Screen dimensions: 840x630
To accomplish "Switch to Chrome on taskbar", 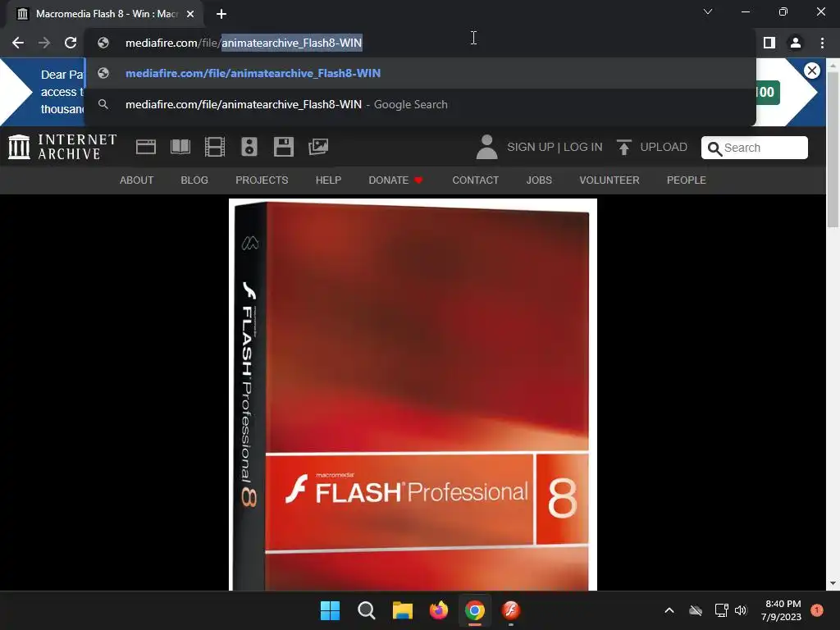I will pos(475,610).
